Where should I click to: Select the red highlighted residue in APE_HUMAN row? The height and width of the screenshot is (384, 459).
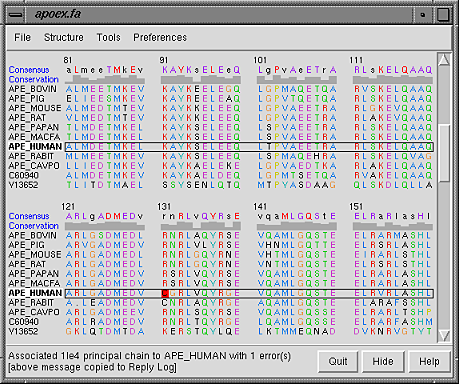[165, 293]
